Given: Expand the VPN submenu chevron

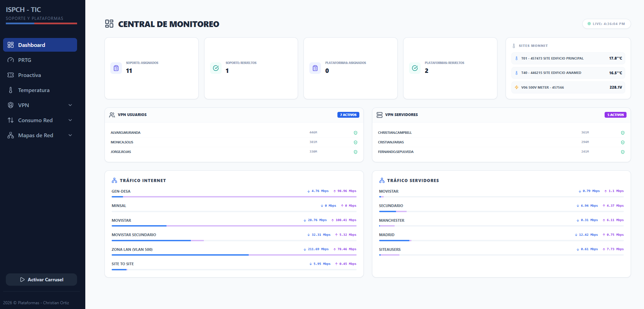Looking at the screenshot, I should (70, 105).
